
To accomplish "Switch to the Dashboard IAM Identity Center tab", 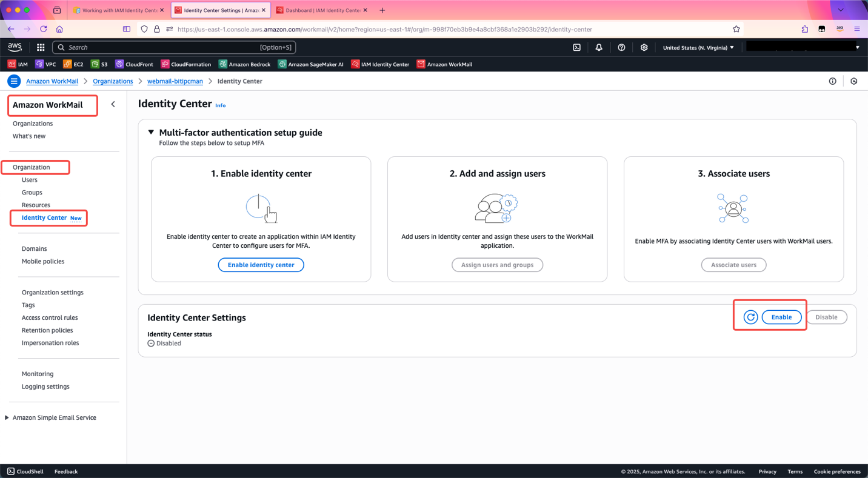I will pos(321,10).
